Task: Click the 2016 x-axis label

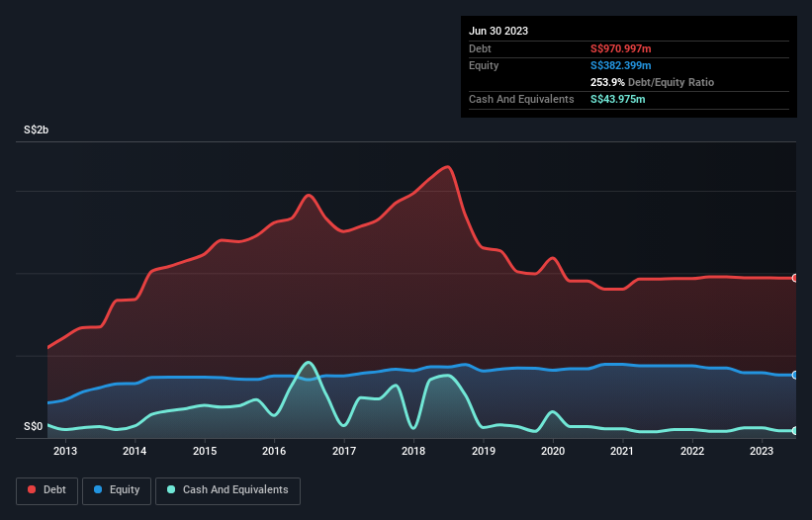Action: pyautogui.click(x=274, y=451)
